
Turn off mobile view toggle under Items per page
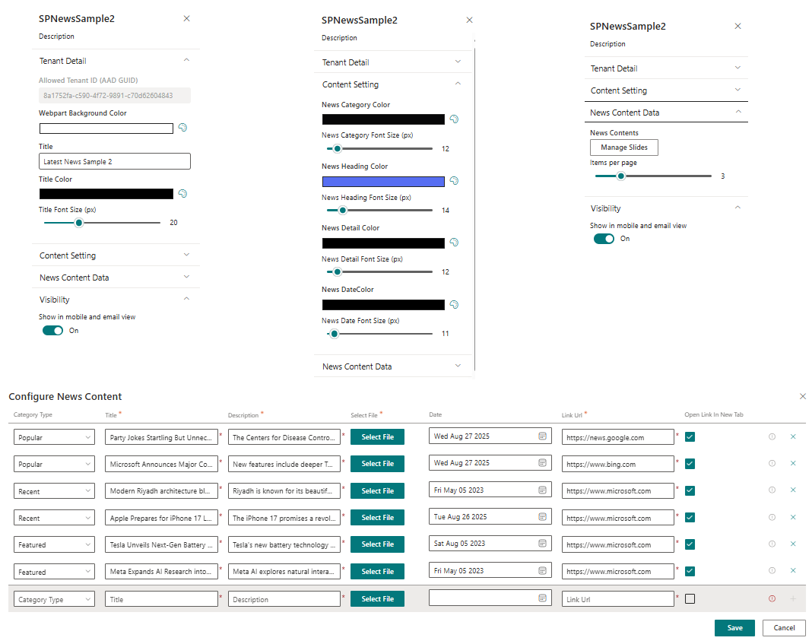pyautogui.click(x=604, y=239)
